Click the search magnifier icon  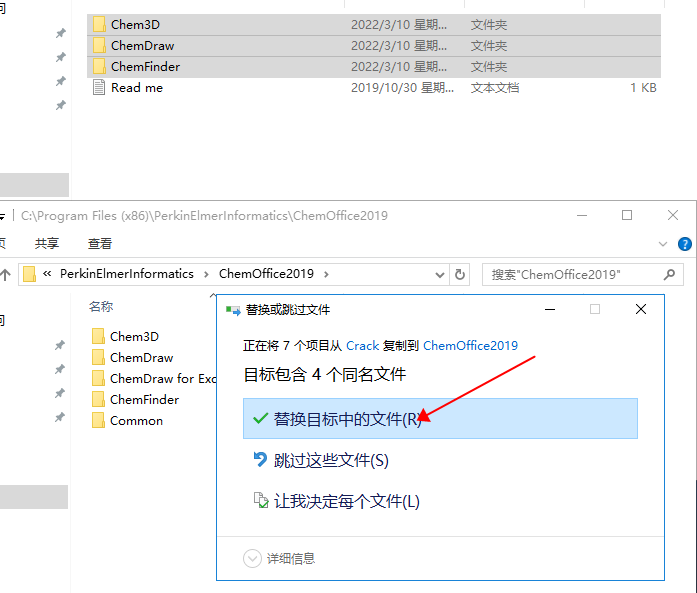669,274
